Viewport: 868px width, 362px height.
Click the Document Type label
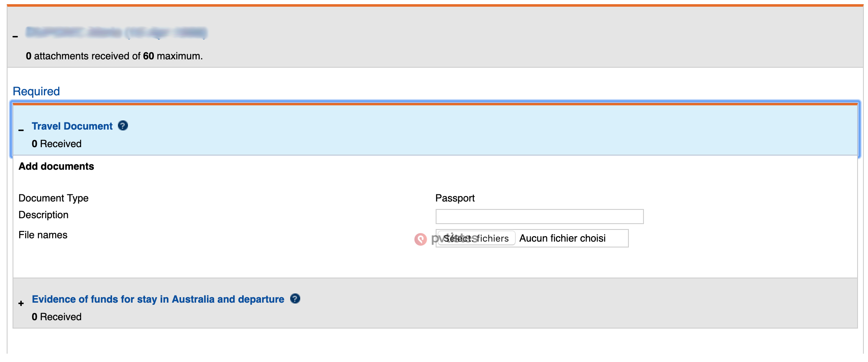pyautogui.click(x=54, y=198)
